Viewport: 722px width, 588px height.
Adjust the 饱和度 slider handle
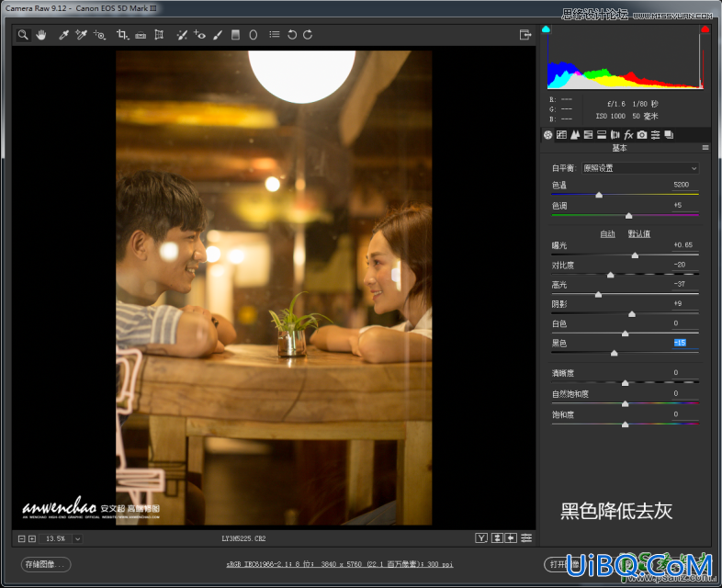(x=625, y=425)
